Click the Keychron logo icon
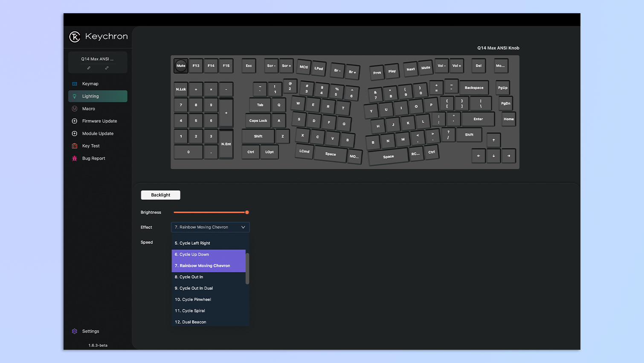 pos(75,37)
